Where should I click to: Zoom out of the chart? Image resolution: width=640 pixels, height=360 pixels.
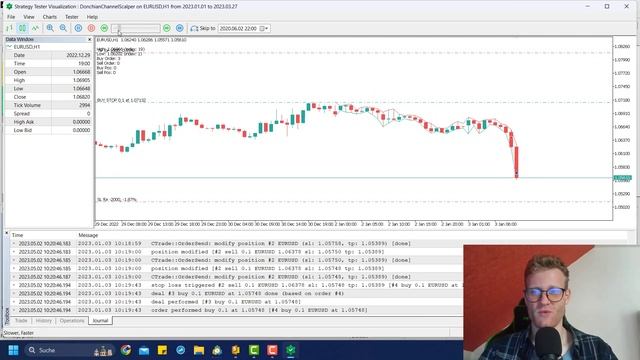point(63,28)
